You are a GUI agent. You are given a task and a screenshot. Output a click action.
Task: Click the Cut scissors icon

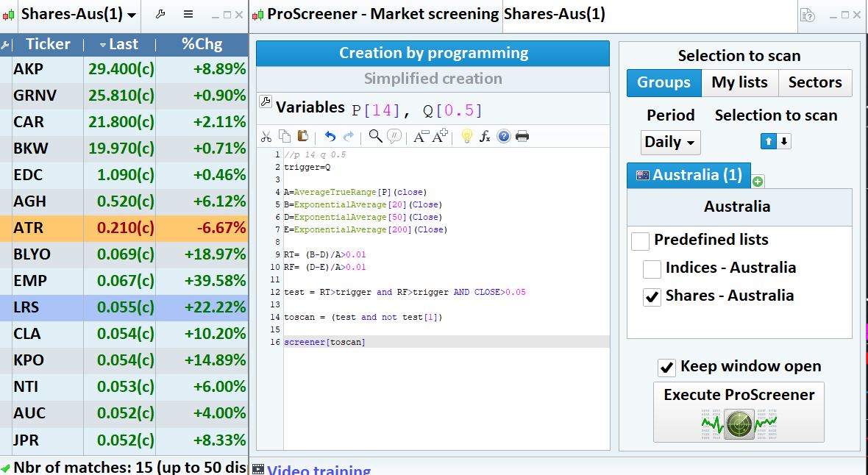(x=266, y=137)
